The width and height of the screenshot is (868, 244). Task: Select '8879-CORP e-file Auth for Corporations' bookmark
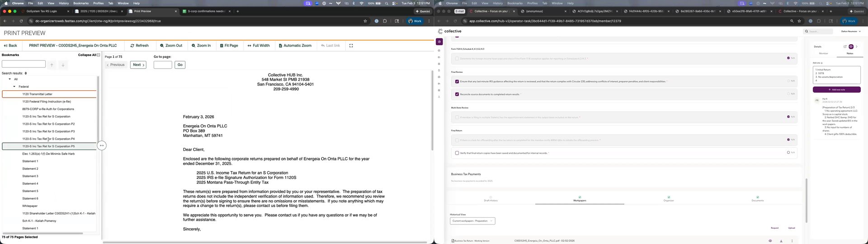pyautogui.click(x=48, y=109)
